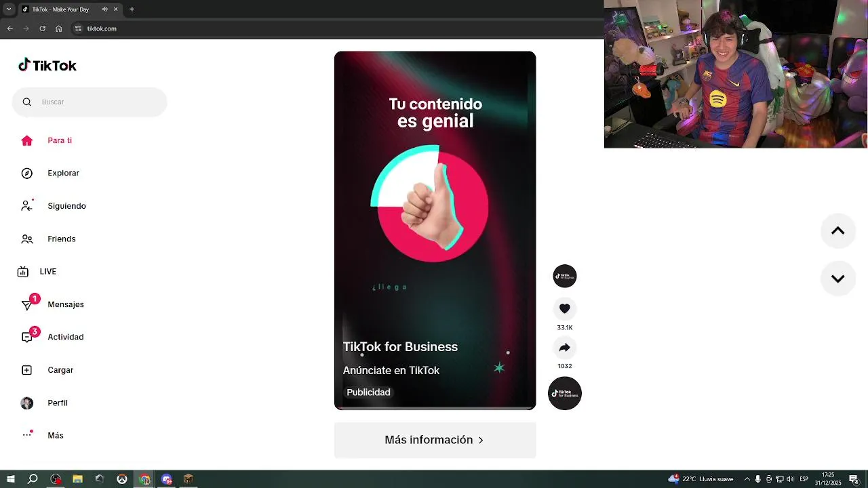The width and height of the screenshot is (868, 488).
Task: Click the Mensajes paper plane icon
Action: tap(27, 305)
